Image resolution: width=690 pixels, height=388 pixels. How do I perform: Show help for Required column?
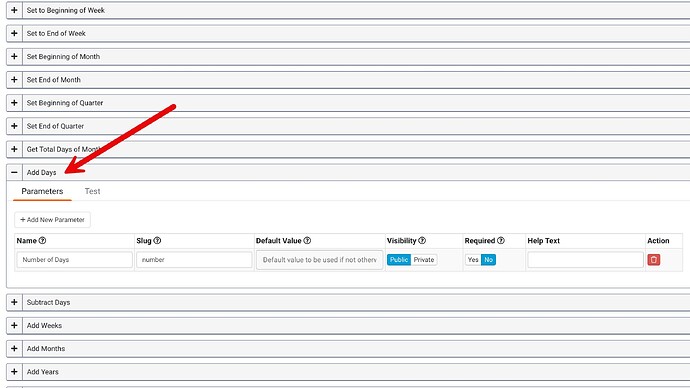point(501,241)
